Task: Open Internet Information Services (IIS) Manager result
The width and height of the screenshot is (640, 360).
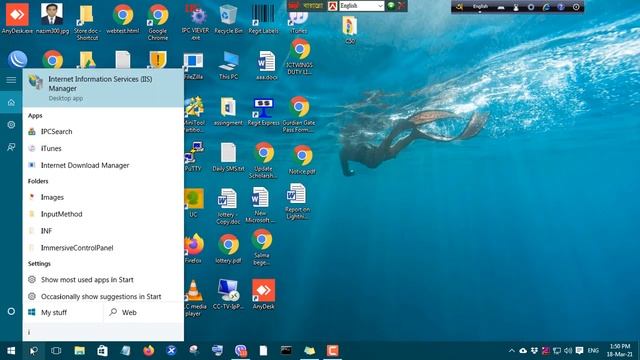Action: tap(103, 88)
